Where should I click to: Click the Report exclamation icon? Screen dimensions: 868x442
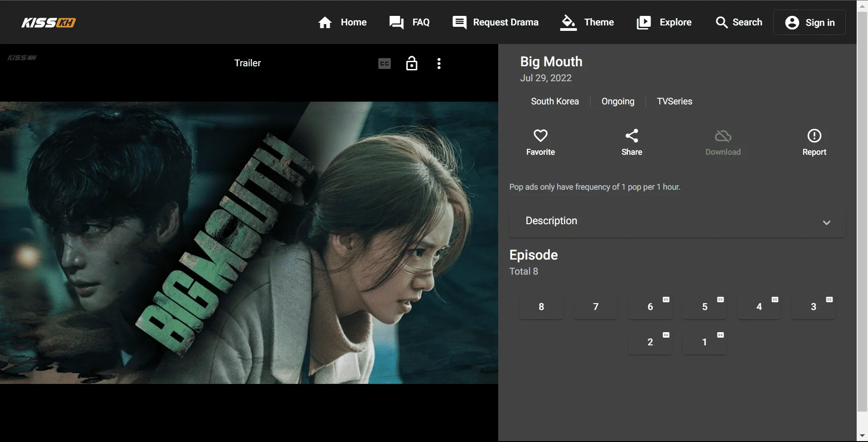click(814, 136)
